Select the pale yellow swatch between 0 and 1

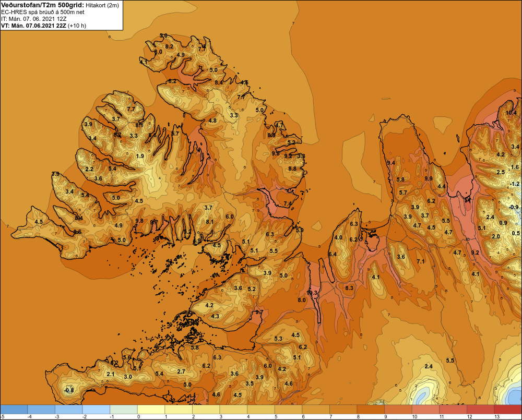[x=151, y=410]
